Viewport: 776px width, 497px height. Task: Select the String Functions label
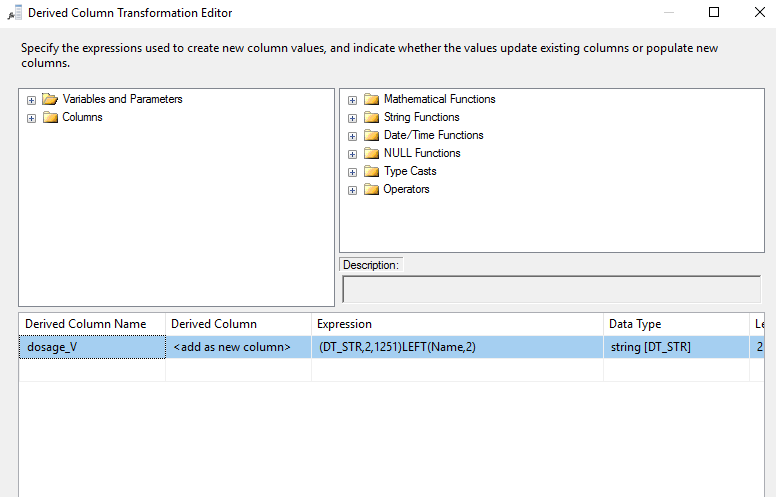coord(422,117)
